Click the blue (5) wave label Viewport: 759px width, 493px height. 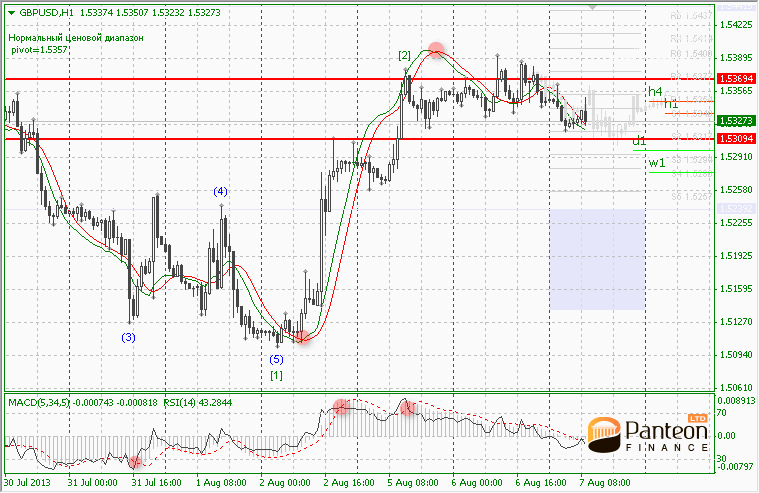click(x=276, y=359)
